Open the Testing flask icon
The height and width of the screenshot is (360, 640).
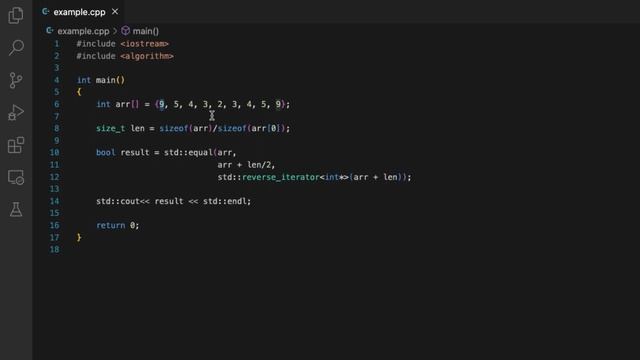click(x=16, y=209)
